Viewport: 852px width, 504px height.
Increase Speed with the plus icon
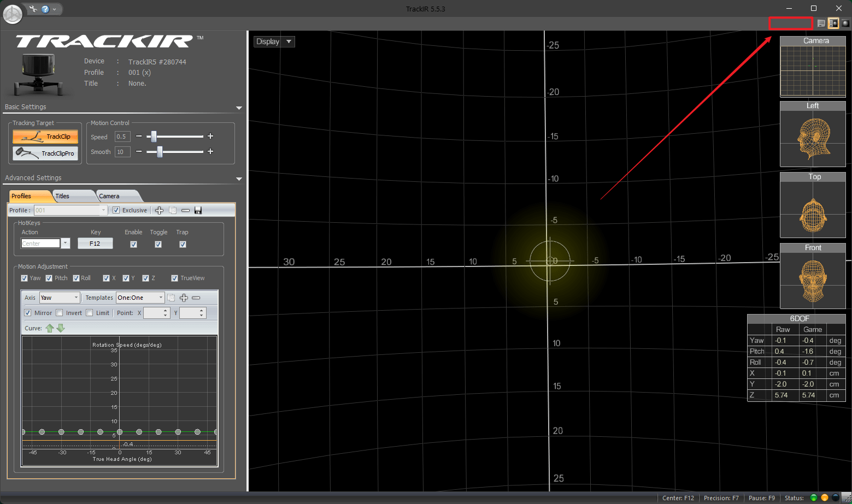210,136
